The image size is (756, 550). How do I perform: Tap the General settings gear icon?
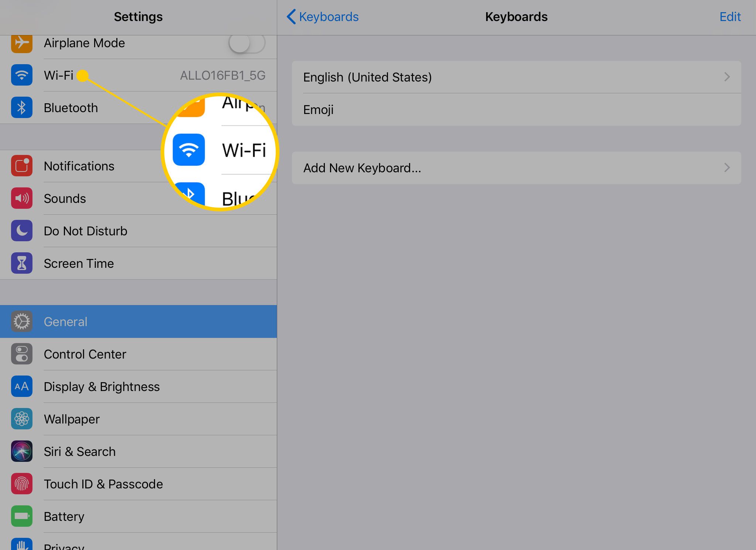tap(21, 321)
